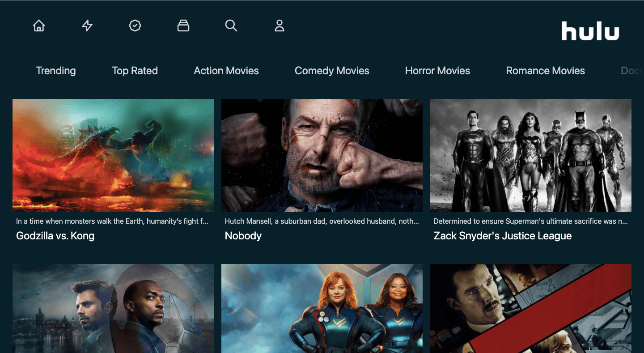Open the user profile icon
The height and width of the screenshot is (353, 644).
[280, 26]
